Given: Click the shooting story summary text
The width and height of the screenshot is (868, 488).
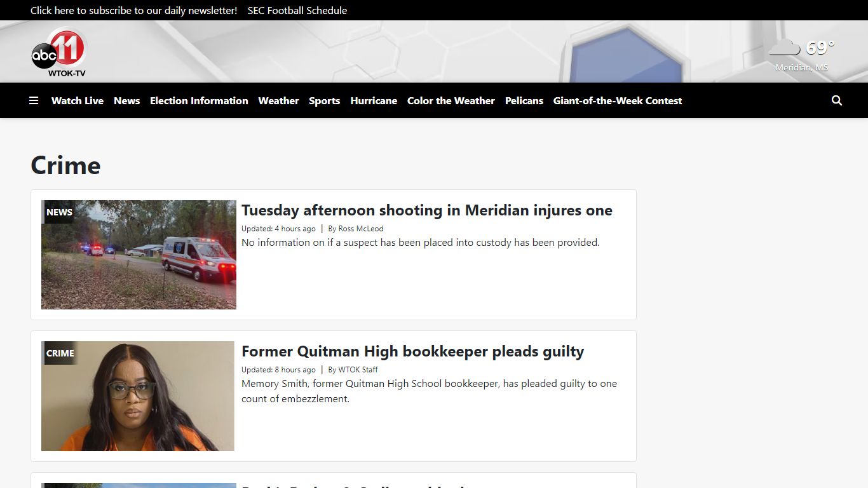Looking at the screenshot, I should 421,243.
